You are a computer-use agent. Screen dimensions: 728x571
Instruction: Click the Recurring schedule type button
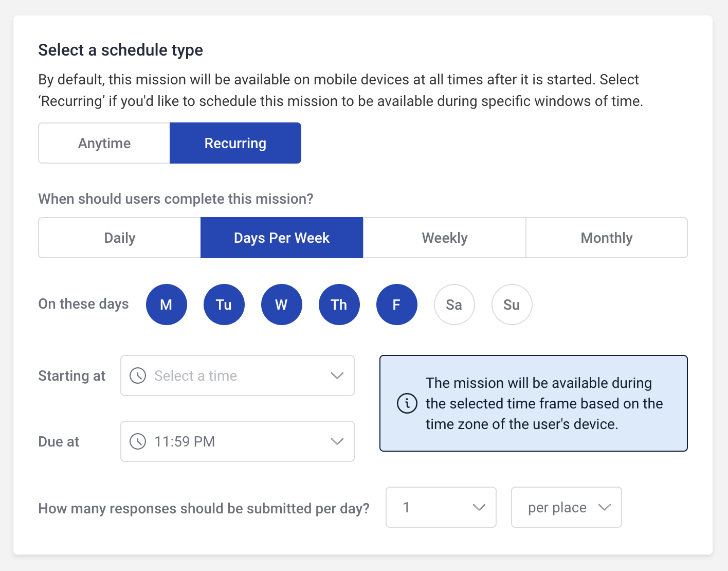pos(235,143)
